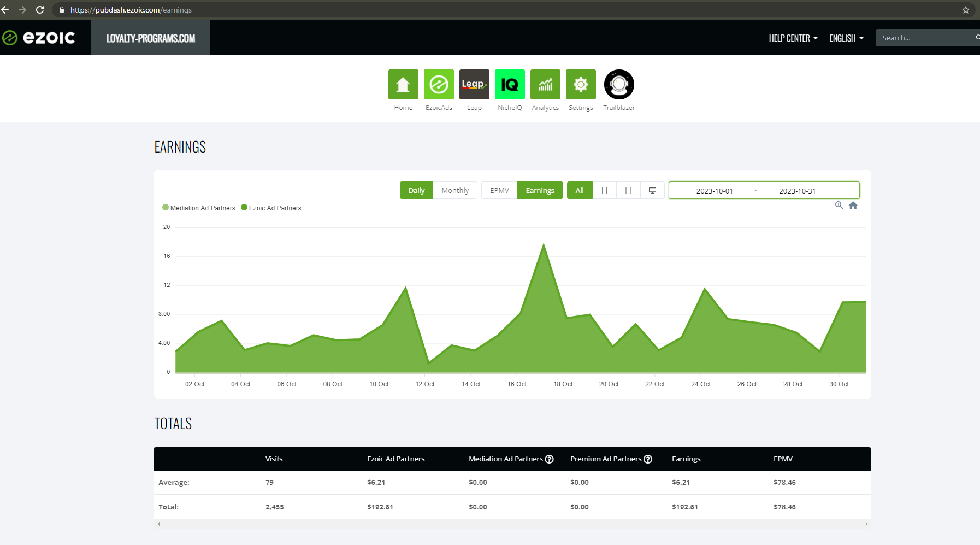Click the Visits column header

[274, 459]
